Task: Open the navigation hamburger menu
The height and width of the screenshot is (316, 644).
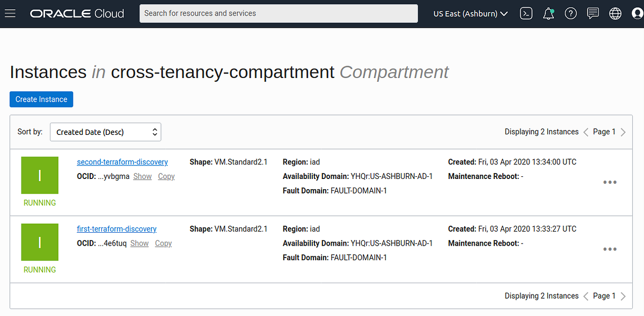Action: point(10,13)
